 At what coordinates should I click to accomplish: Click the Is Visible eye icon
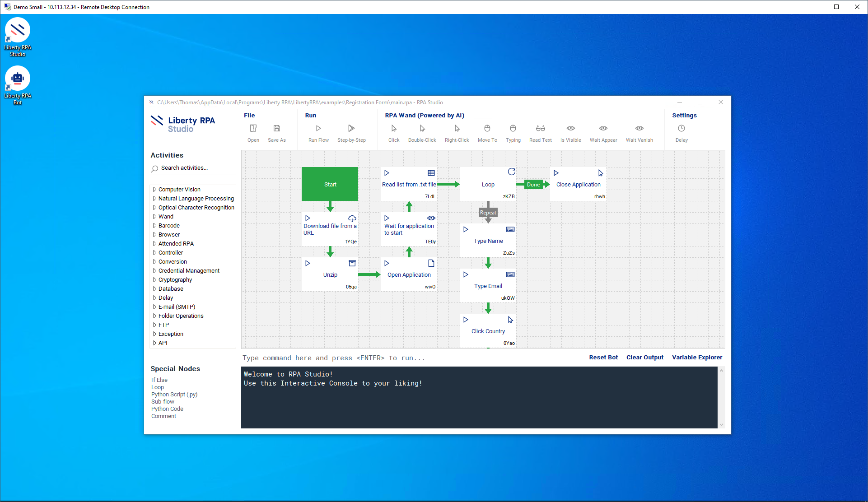click(x=571, y=129)
